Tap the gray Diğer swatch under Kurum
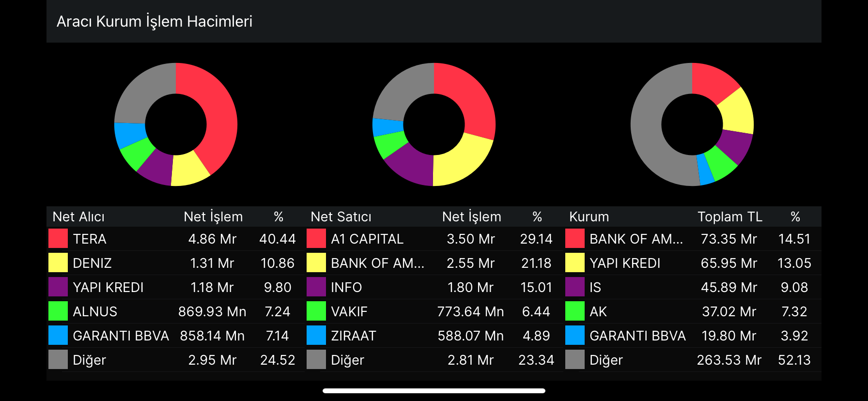The height and width of the screenshot is (401, 868). (x=575, y=360)
